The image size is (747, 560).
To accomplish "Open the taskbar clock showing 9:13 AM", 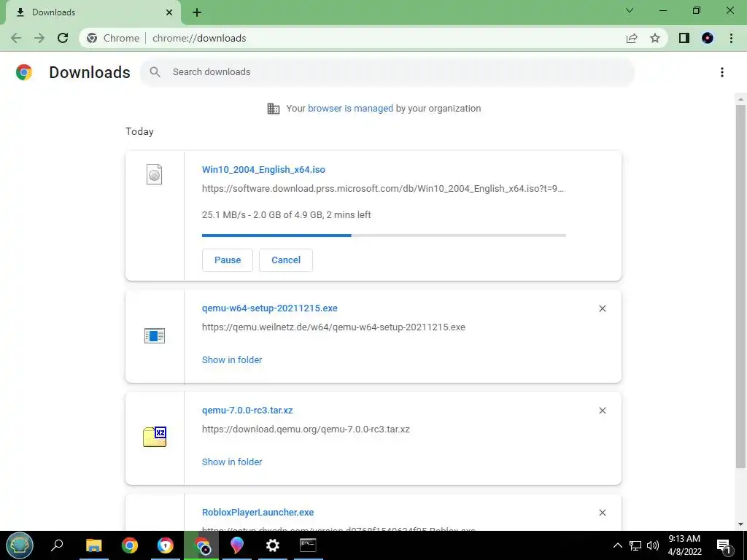I will point(684,545).
